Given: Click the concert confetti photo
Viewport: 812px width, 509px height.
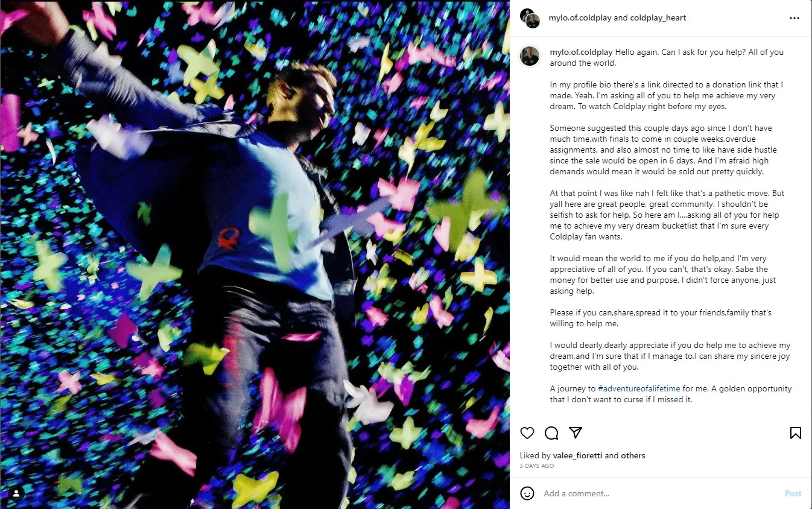Looking at the screenshot, I should [x=255, y=255].
